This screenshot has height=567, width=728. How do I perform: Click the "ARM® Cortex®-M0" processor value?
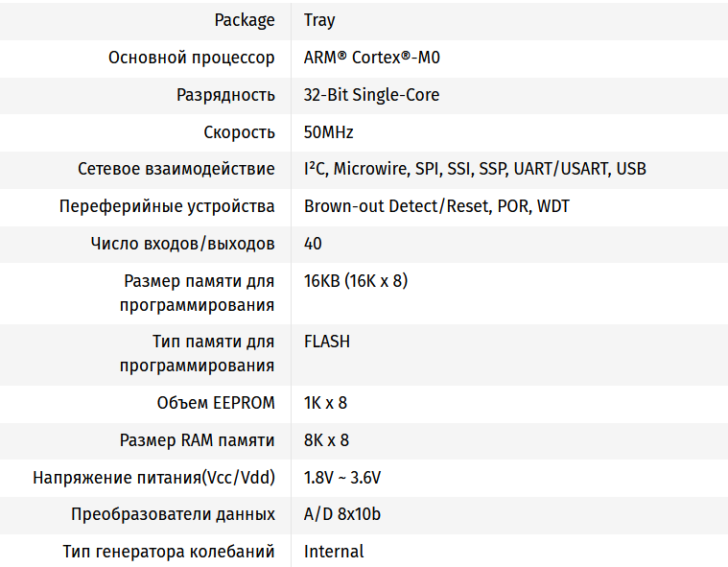(372, 58)
